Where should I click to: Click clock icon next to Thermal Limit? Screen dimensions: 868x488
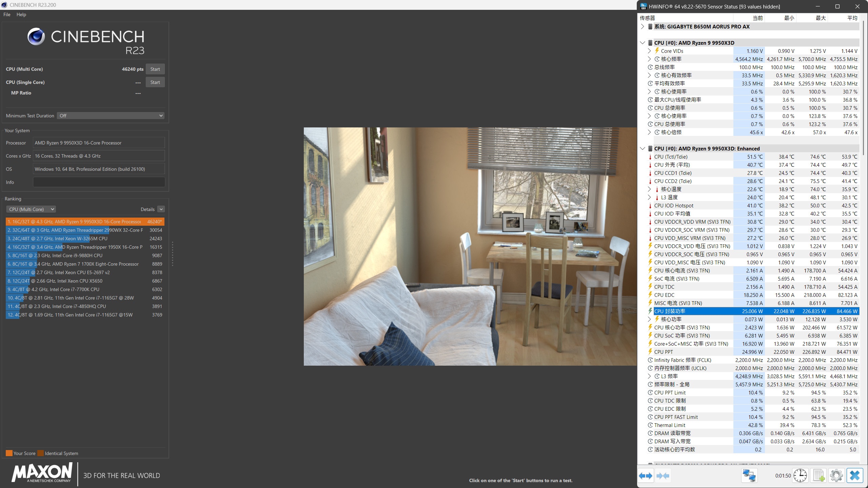pyautogui.click(x=650, y=425)
